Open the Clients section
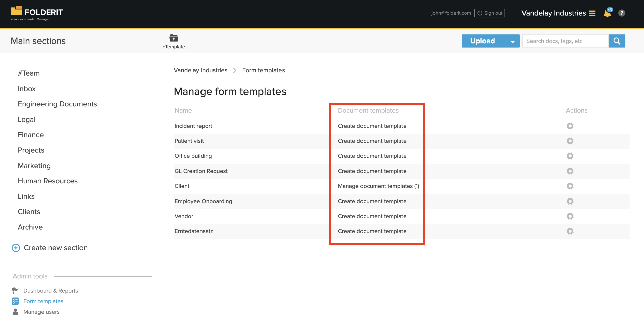The height and width of the screenshot is (317, 644). coord(29,212)
